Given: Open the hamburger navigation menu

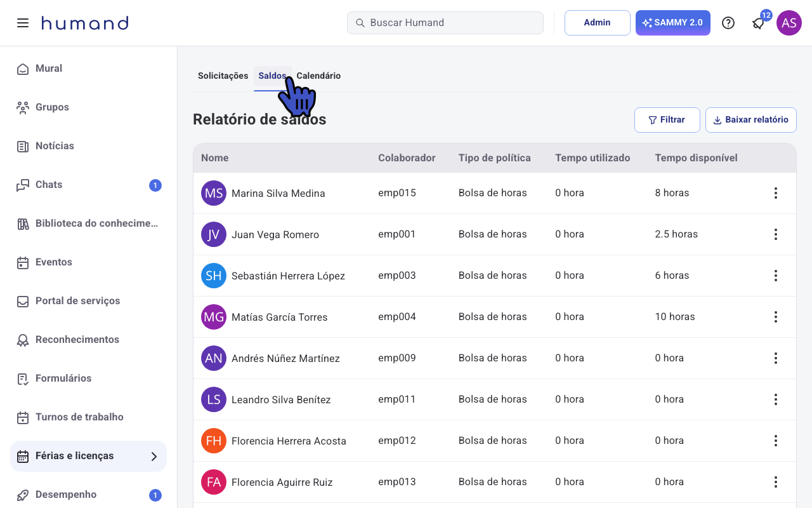Looking at the screenshot, I should [x=23, y=23].
